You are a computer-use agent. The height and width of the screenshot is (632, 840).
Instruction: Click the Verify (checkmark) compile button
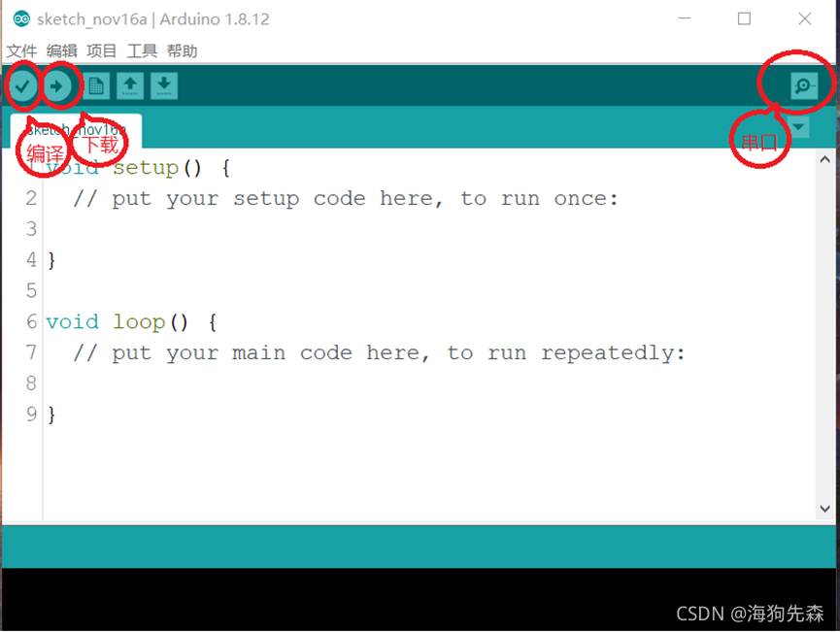click(x=22, y=85)
